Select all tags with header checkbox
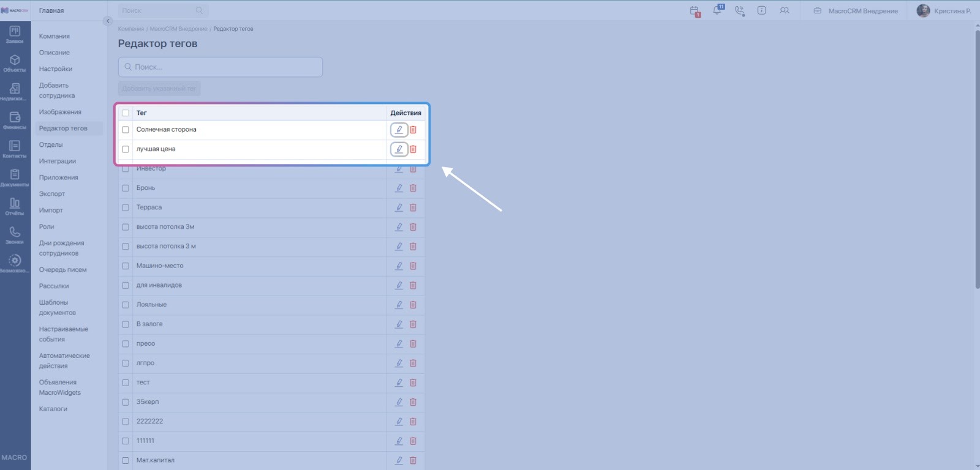 click(126, 113)
